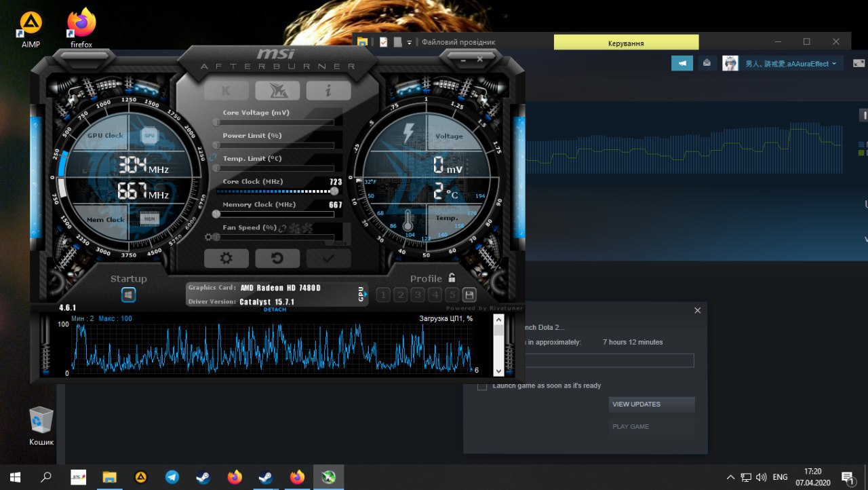The height and width of the screenshot is (490, 868).
Task: Switch to MSI Afterburner taskbar icon
Action: 329,476
